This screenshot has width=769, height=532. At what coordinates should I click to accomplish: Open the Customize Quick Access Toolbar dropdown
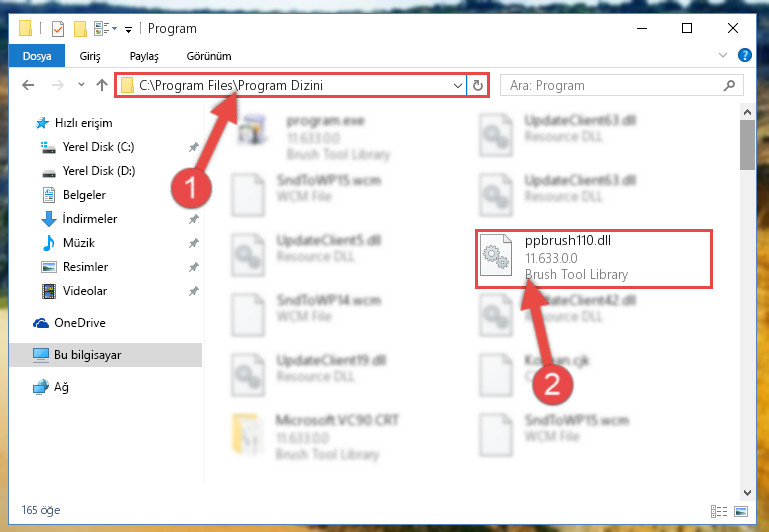point(128,30)
